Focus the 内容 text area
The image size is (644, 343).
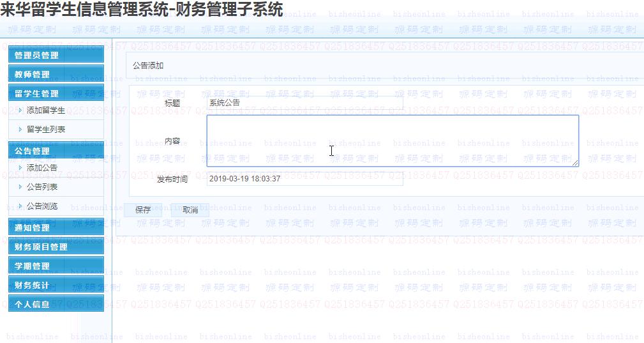393,141
